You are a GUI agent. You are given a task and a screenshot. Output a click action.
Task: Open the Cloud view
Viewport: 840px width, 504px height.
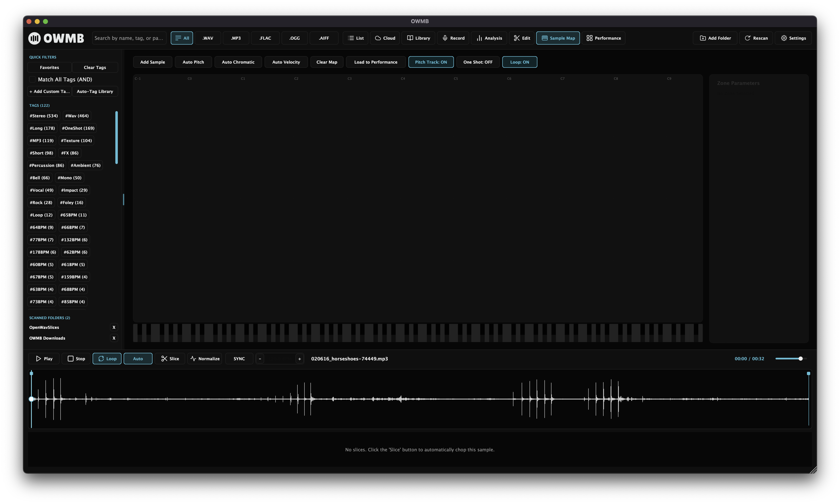coord(385,38)
